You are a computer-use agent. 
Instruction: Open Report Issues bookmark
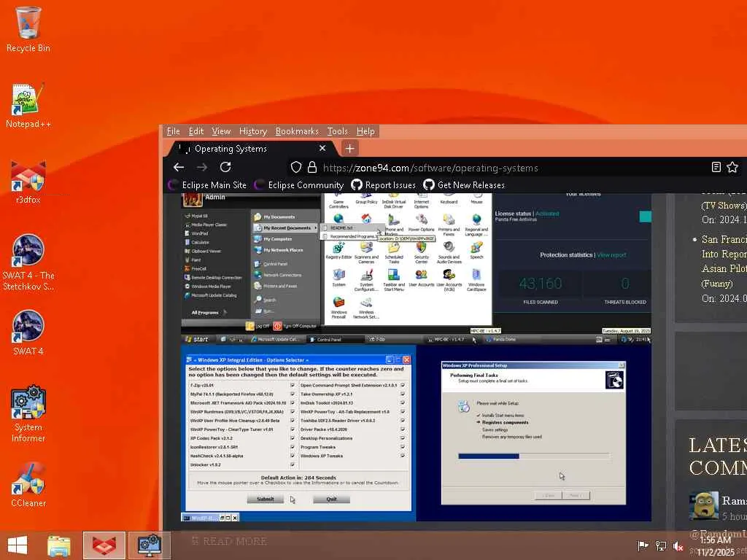384,184
